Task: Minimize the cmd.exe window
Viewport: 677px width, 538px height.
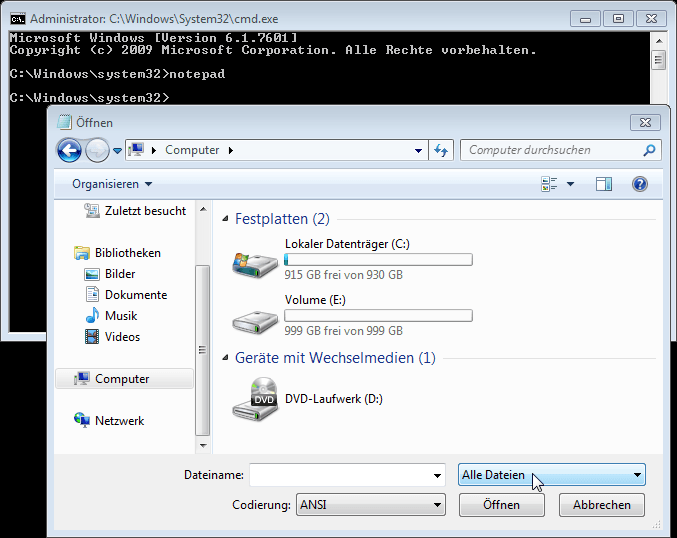Action: tap(585, 19)
